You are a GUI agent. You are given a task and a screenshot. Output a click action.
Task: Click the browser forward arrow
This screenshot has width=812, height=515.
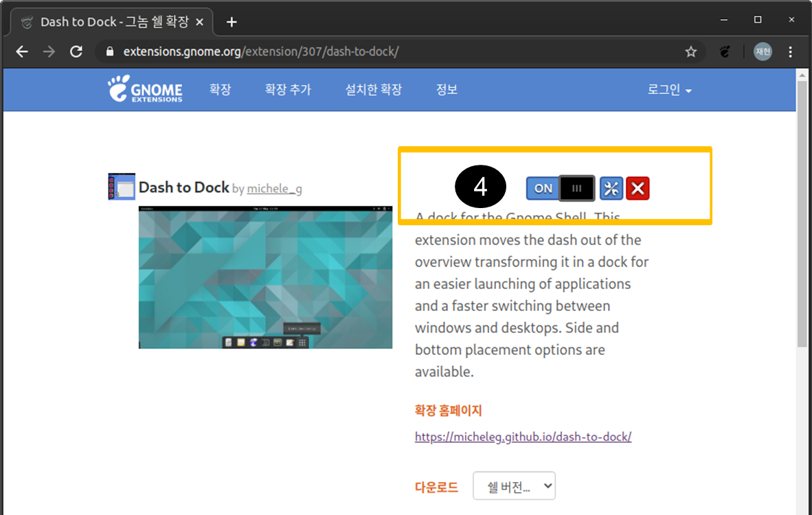pos(49,51)
